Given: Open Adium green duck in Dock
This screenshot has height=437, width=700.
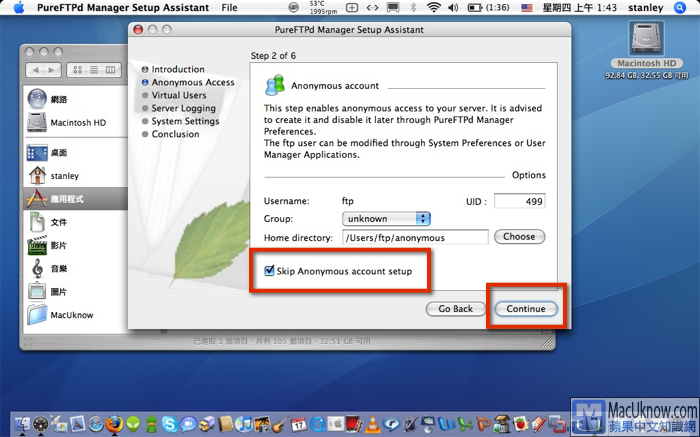Looking at the screenshot, I should (151, 424).
